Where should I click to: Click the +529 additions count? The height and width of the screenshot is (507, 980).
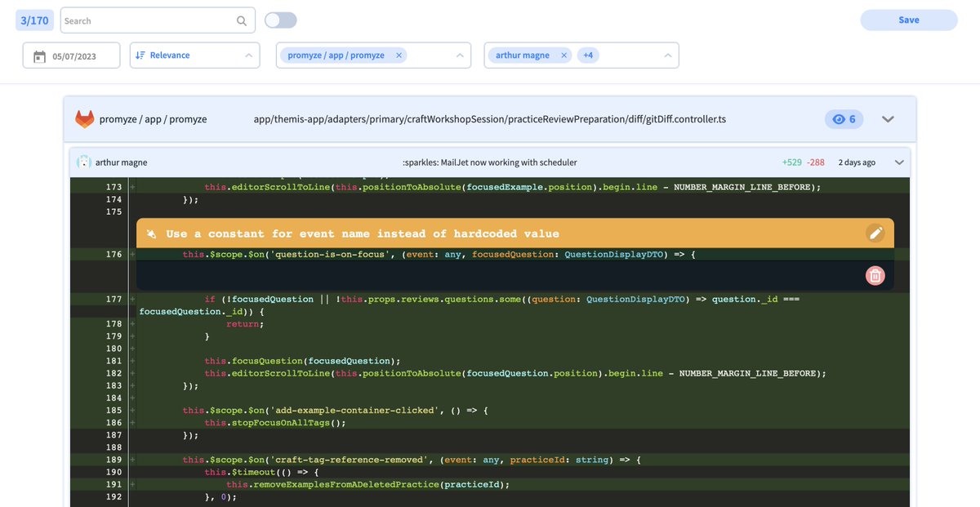pos(791,162)
